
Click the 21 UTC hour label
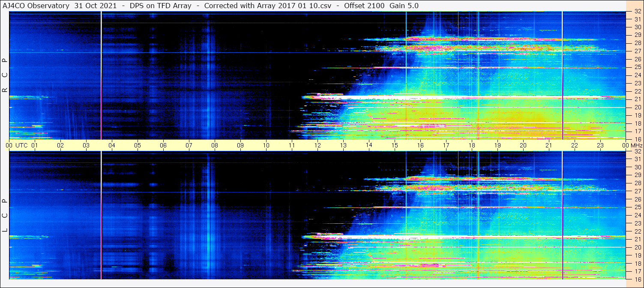[x=549, y=145]
